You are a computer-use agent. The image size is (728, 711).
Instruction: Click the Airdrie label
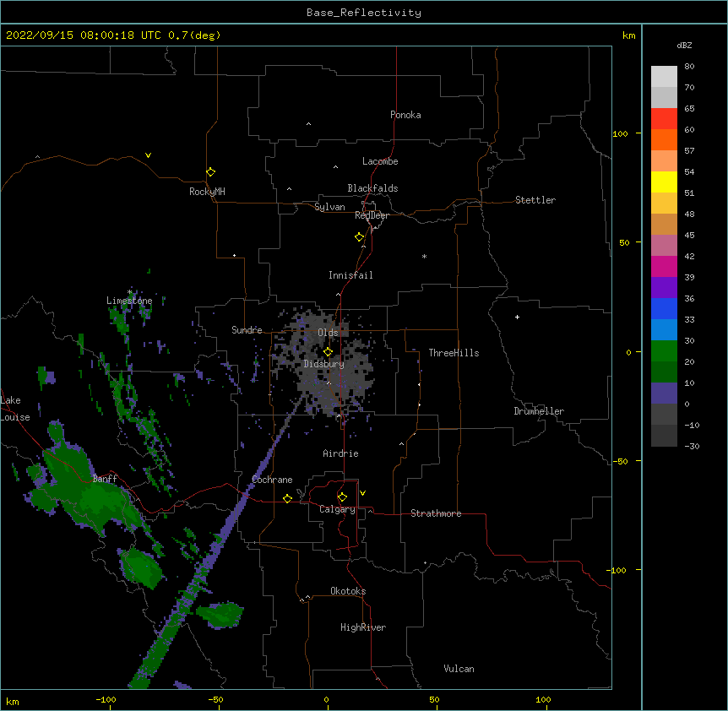point(340,453)
